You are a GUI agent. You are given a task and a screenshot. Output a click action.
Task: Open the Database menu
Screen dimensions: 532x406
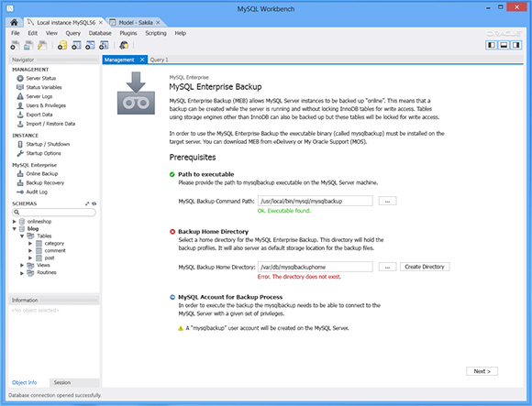pyautogui.click(x=100, y=33)
